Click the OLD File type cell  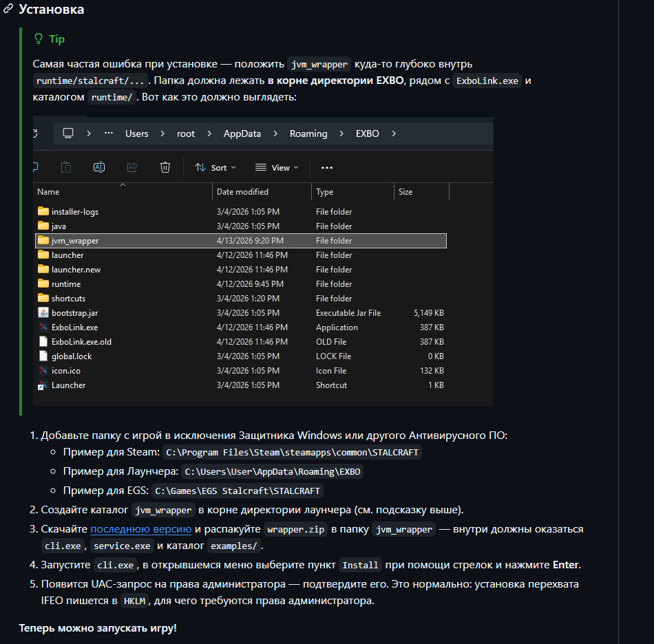tap(331, 341)
